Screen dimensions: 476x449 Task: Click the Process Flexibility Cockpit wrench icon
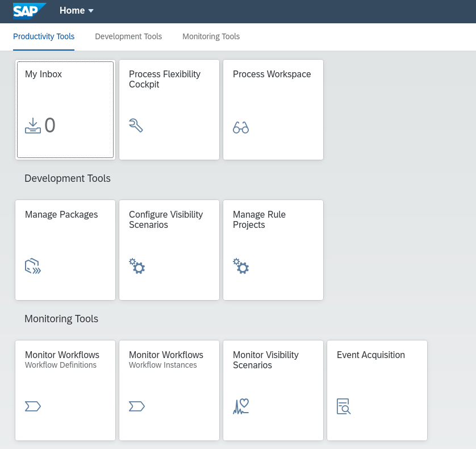pos(136,126)
